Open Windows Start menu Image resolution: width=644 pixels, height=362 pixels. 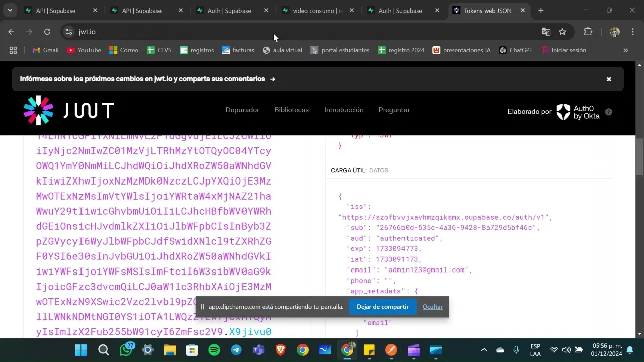(x=80, y=350)
